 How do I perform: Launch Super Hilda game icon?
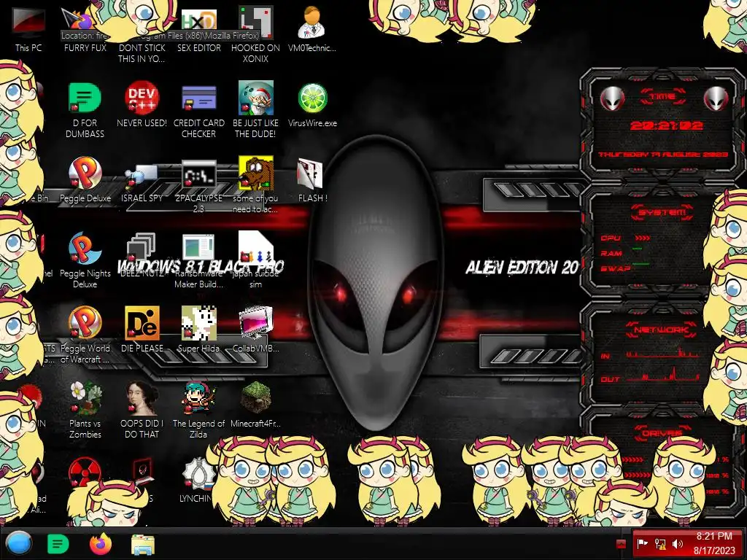[198, 330]
